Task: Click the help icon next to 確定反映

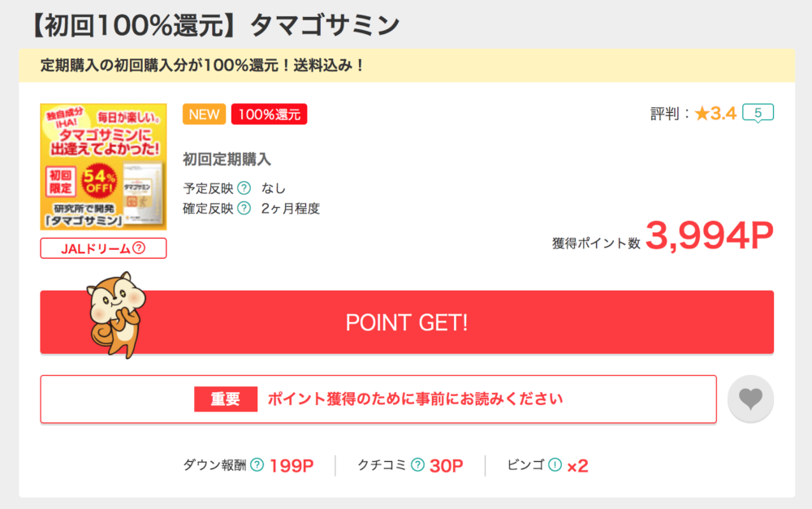Action: [x=244, y=208]
